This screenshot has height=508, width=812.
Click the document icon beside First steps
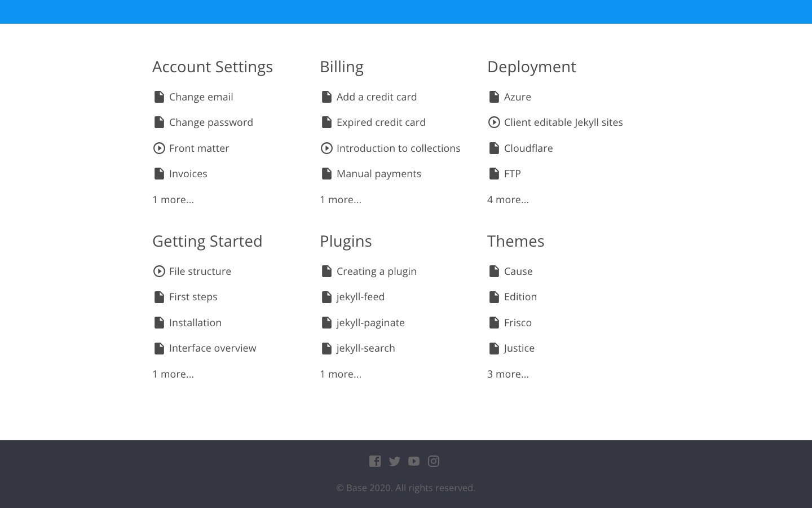pyautogui.click(x=159, y=297)
